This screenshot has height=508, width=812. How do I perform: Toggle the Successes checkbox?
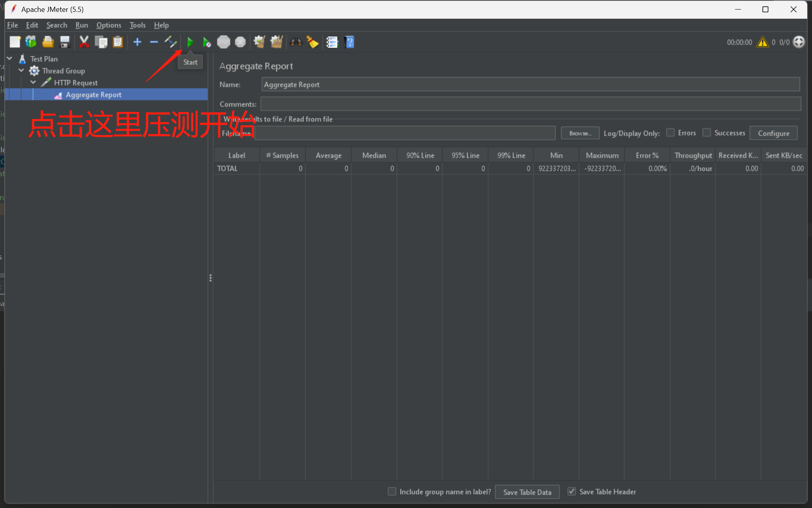click(707, 133)
